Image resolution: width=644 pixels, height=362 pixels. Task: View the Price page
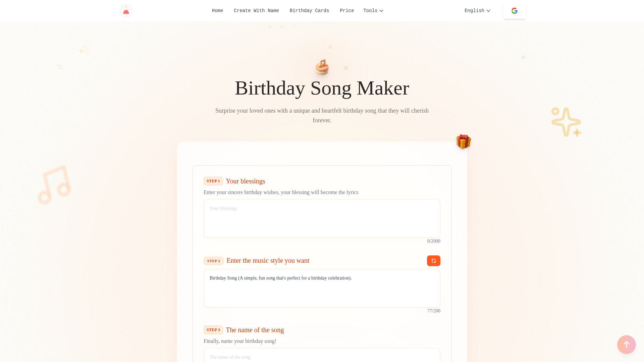click(x=347, y=11)
